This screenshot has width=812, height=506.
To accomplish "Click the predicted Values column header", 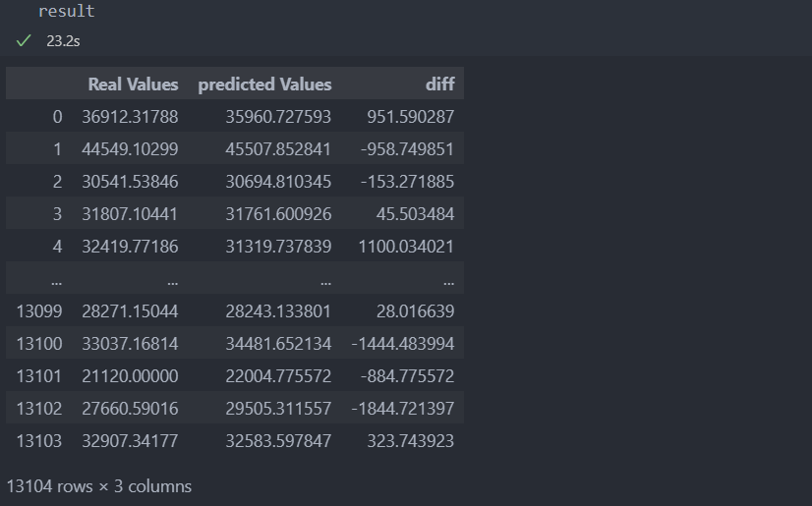I will pos(264,84).
